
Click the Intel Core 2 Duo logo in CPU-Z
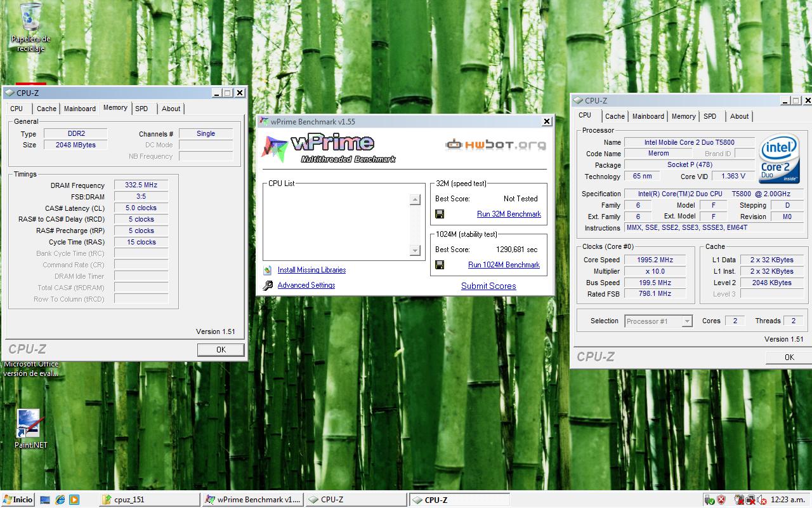click(x=779, y=159)
